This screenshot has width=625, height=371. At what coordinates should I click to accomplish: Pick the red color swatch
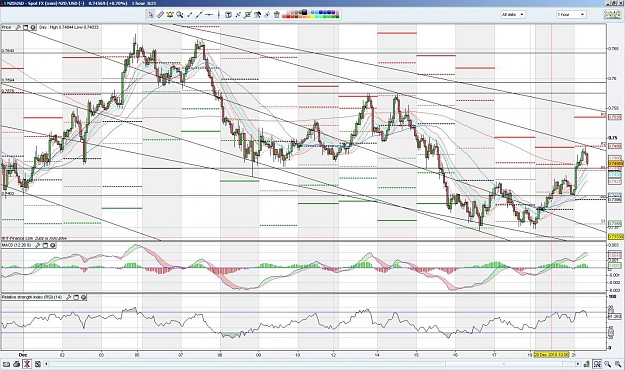(x=288, y=17)
